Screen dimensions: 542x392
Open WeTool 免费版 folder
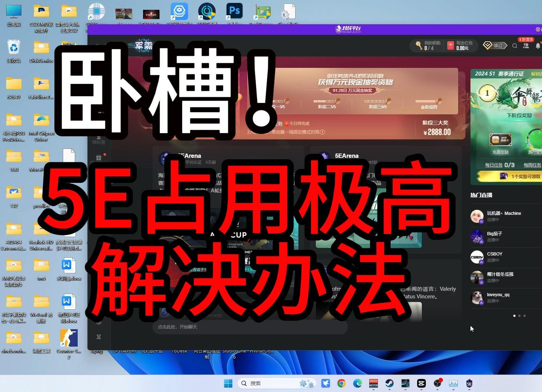(x=41, y=309)
